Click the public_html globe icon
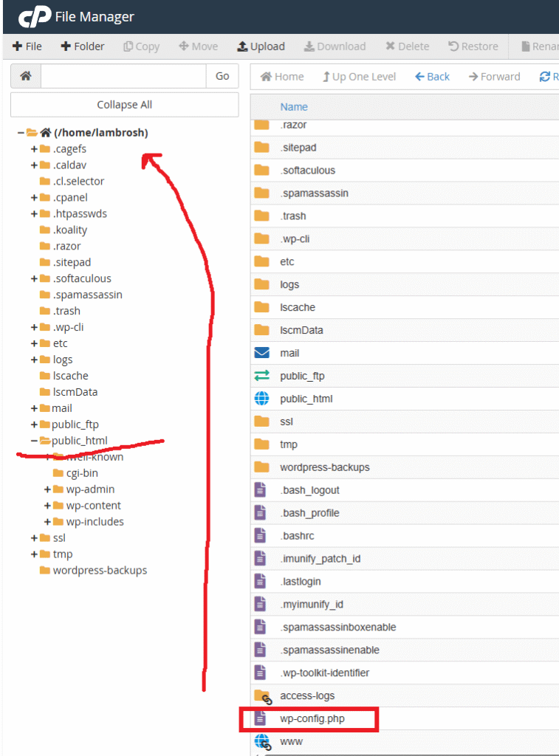The image size is (559, 756). pos(261,399)
